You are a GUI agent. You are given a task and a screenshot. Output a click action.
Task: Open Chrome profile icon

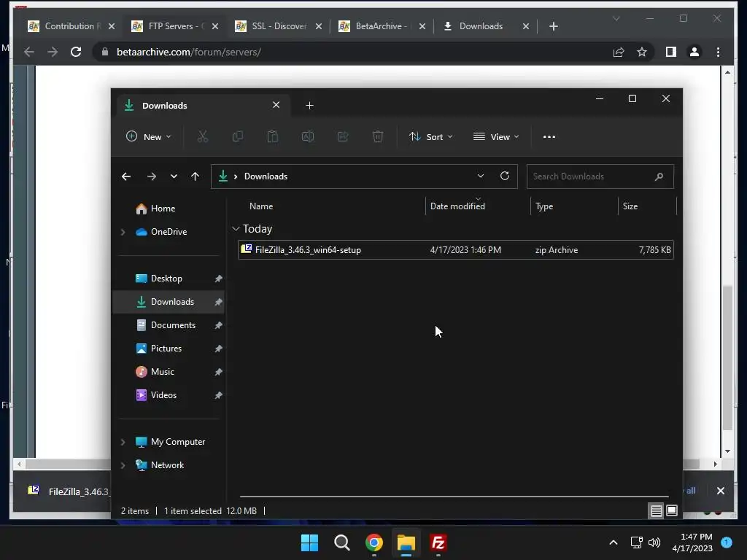tap(694, 52)
